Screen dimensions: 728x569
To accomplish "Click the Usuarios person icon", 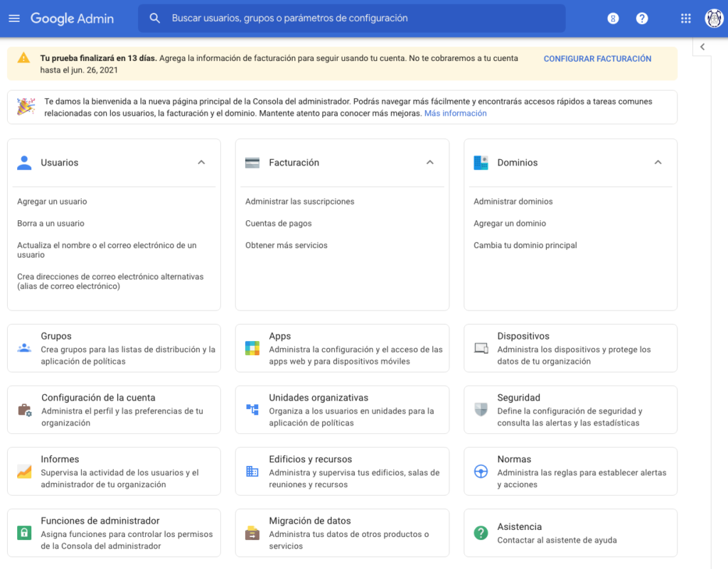I will [x=24, y=163].
